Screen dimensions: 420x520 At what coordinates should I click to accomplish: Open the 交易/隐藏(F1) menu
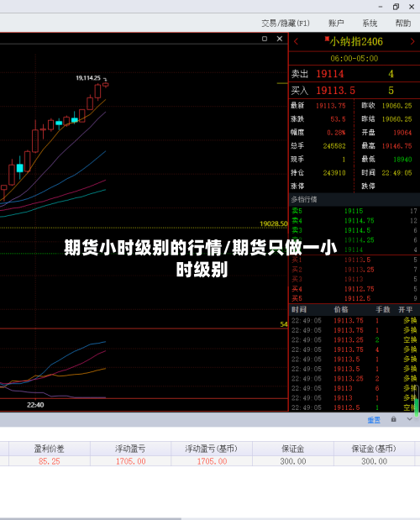click(286, 24)
